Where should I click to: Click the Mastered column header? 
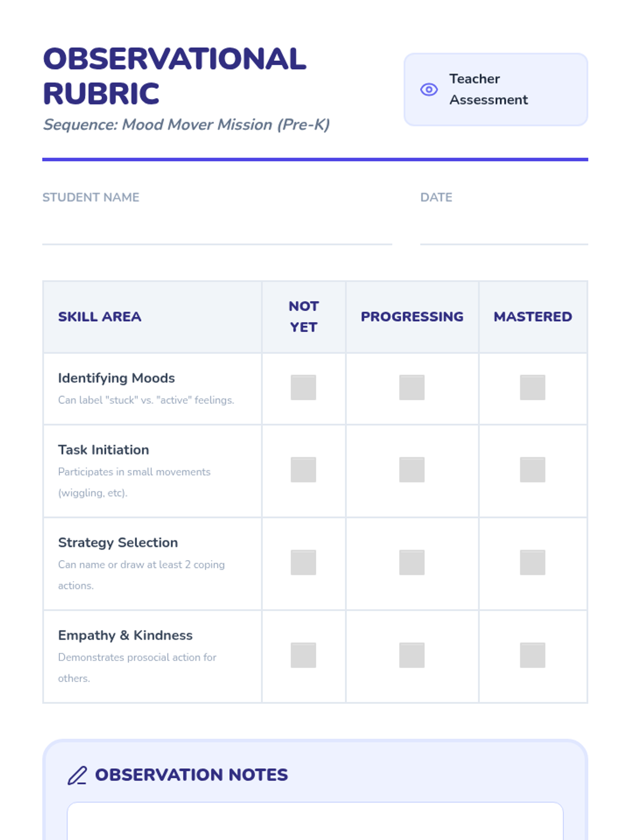pos(532,317)
